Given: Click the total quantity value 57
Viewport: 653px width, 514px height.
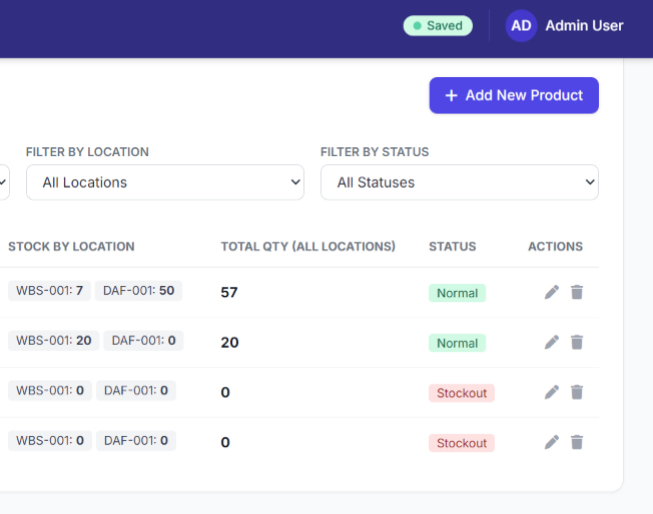Looking at the screenshot, I should click(229, 292).
